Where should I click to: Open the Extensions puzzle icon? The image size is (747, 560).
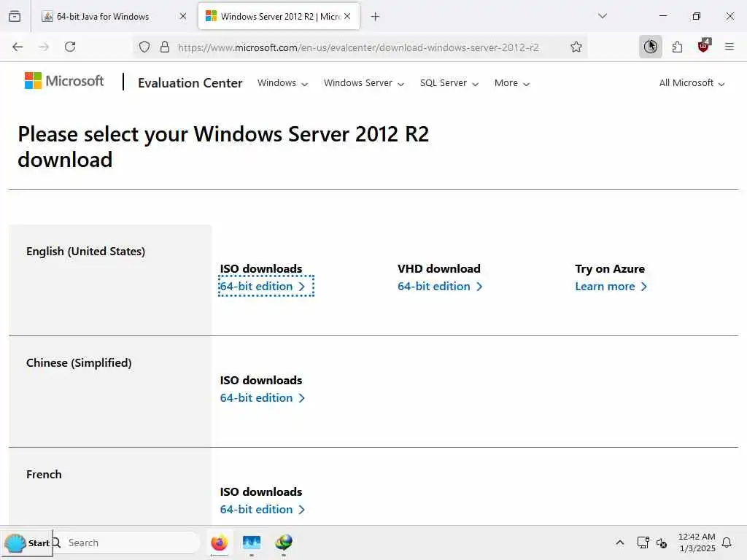(677, 47)
